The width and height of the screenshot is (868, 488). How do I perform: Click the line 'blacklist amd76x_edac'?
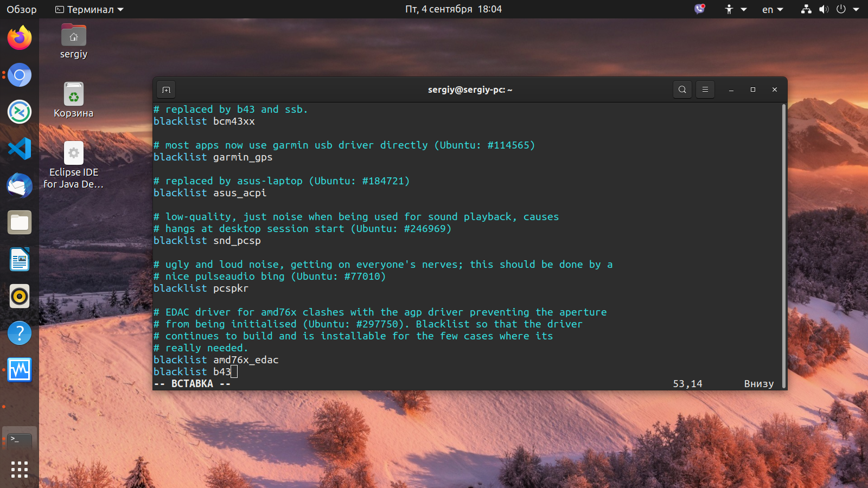click(x=216, y=360)
